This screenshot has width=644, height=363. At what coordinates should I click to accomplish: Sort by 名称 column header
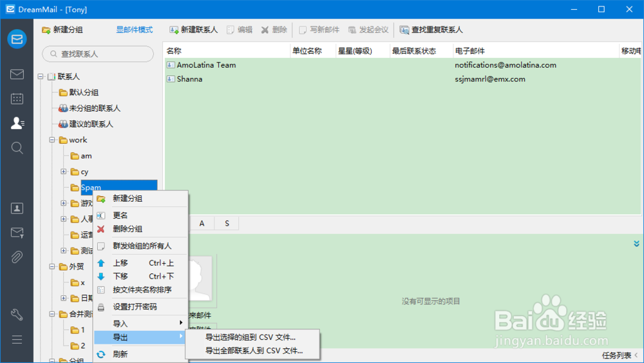click(x=227, y=51)
